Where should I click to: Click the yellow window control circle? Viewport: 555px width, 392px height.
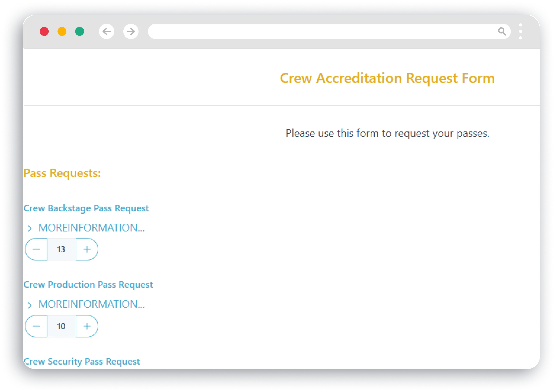pos(62,31)
